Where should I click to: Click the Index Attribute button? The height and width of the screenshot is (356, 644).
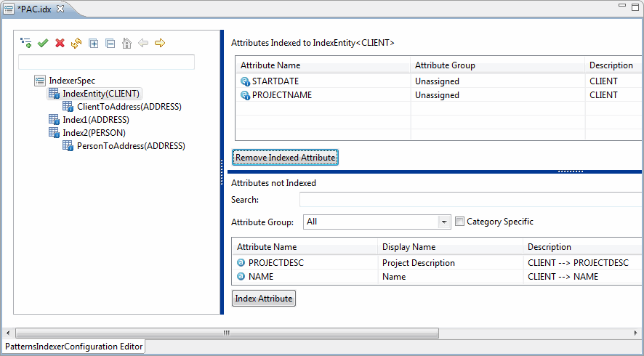tap(264, 299)
